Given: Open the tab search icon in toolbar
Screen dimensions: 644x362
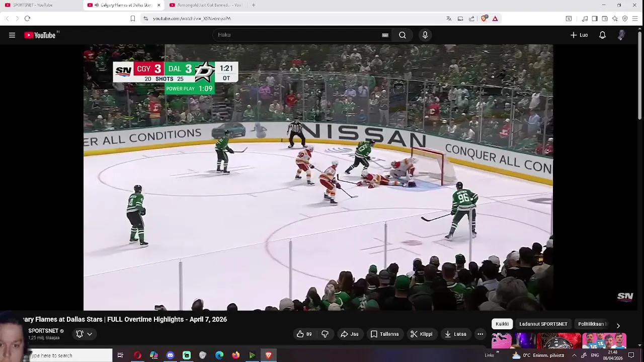Looking at the screenshot, I should click(569, 19).
